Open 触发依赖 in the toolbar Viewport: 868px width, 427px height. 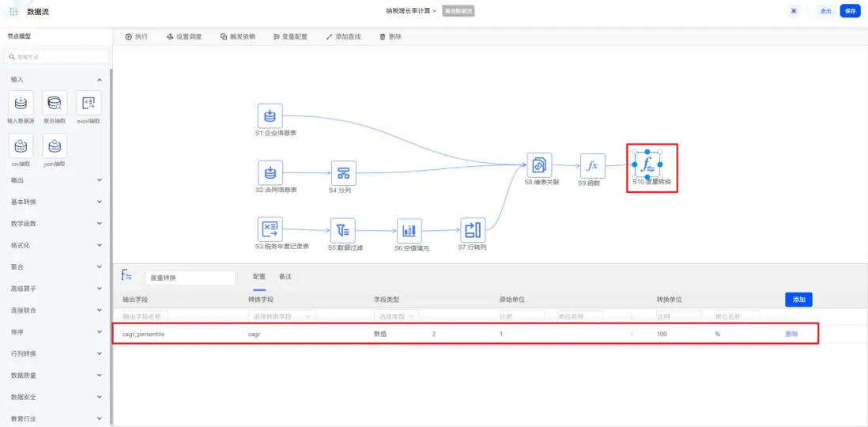237,36
